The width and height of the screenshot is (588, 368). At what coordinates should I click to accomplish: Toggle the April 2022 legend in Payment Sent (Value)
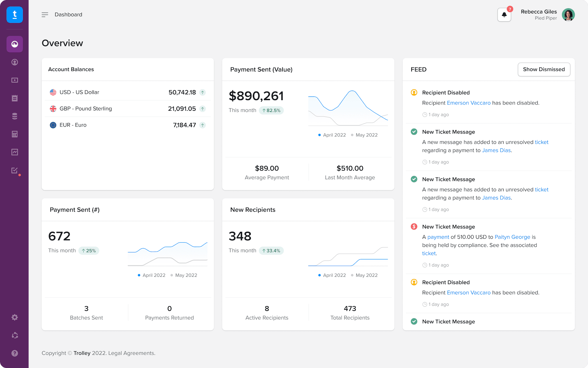click(x=332, y=135)
